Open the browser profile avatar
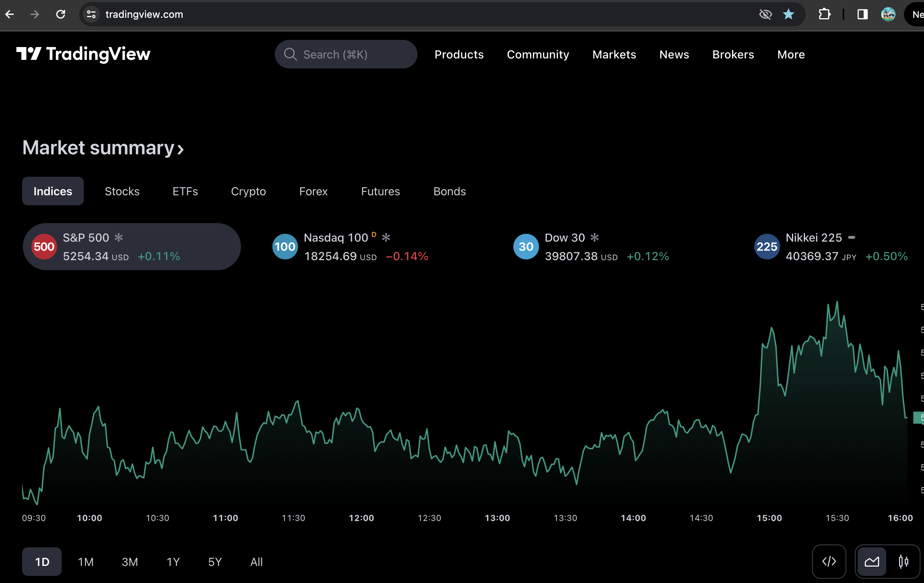Image resolution: width=924 pixels, height=583 pixels. point(888,15)
